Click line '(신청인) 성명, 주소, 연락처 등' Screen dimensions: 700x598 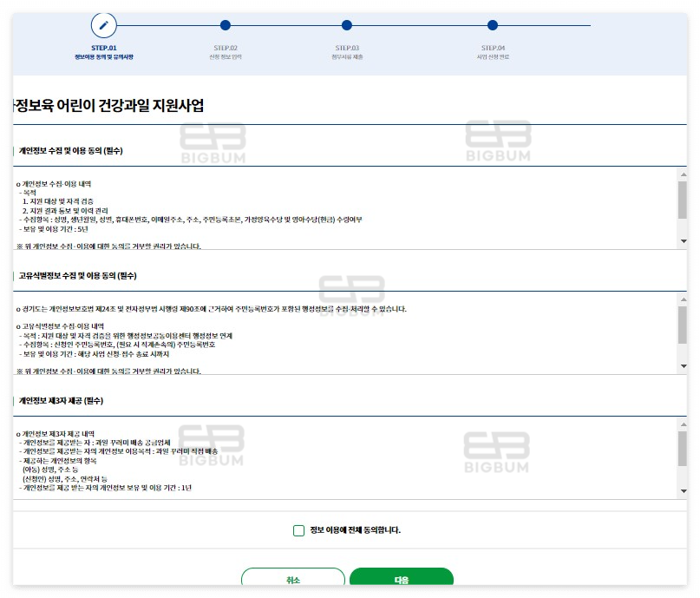tap(65, 479)
